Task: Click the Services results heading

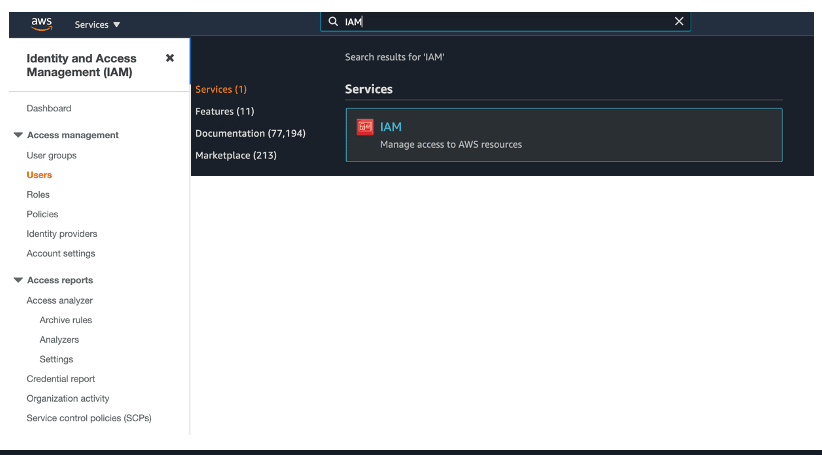Action: pyautogui.click(x=369, y=89)
